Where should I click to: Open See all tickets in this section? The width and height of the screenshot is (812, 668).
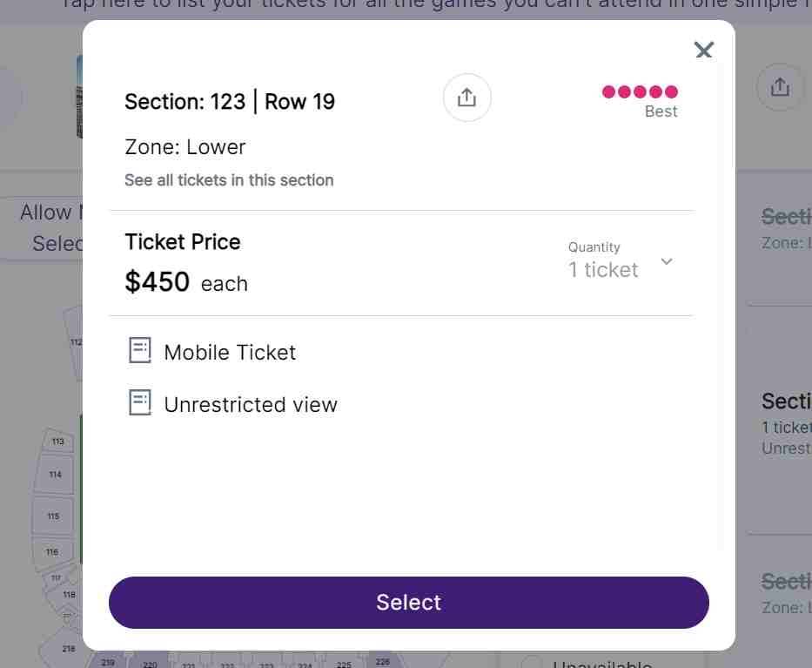[x=229, y=180]
